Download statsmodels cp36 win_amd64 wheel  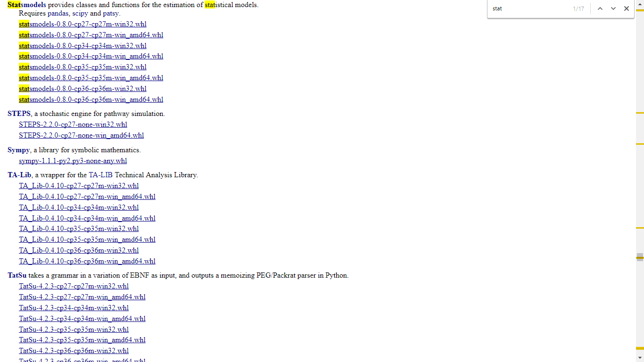[x=91, y=99]
